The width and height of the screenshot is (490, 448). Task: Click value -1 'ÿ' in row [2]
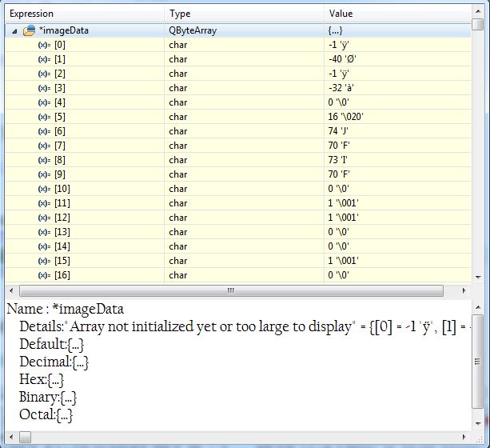pyautogui.click(x=339, y=74)
